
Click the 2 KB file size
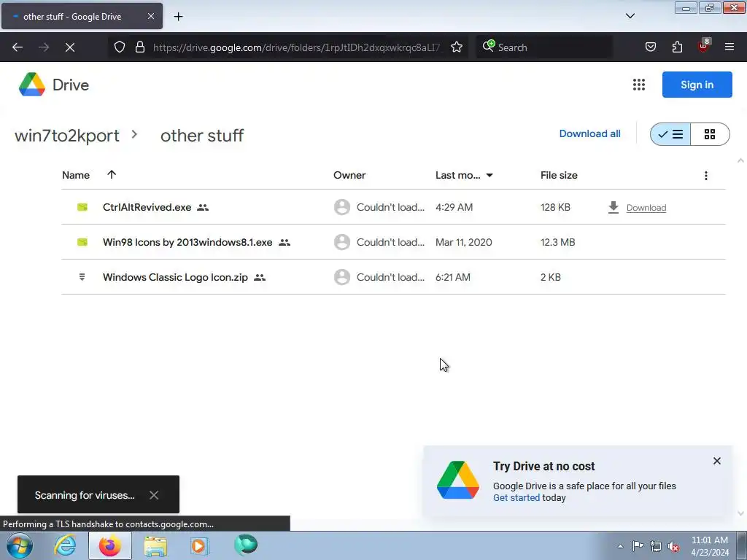click(x=550, y=277)
